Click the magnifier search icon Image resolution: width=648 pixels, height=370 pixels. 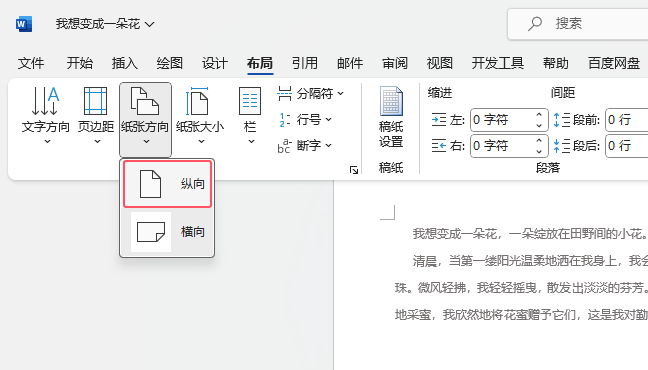click(x=535, y=24)
